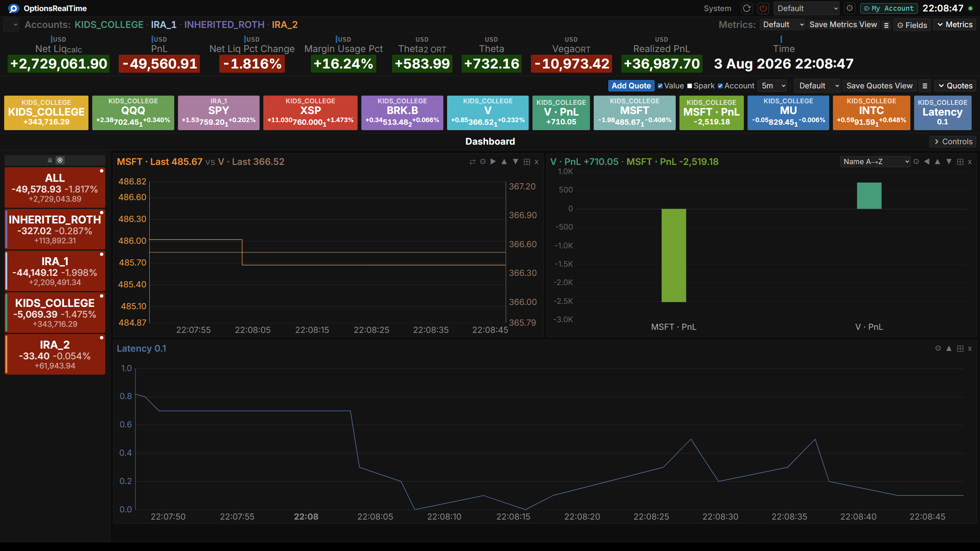This screenshot has width=980, height=551.
Task: Click the Dashboard heading
Action: pos(490,142)
